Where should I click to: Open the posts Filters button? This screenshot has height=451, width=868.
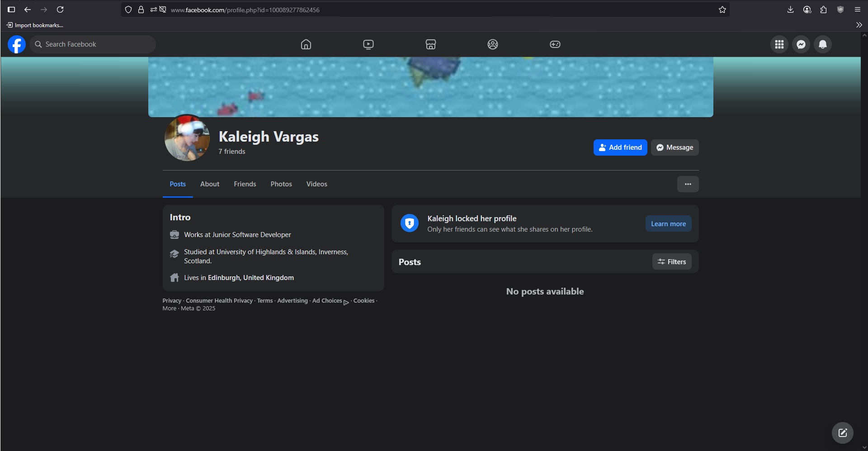672,262
